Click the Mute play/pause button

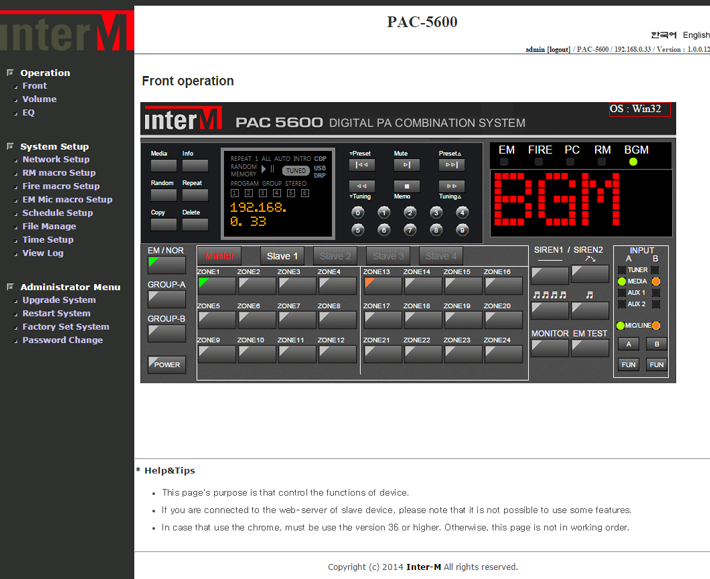406,165
